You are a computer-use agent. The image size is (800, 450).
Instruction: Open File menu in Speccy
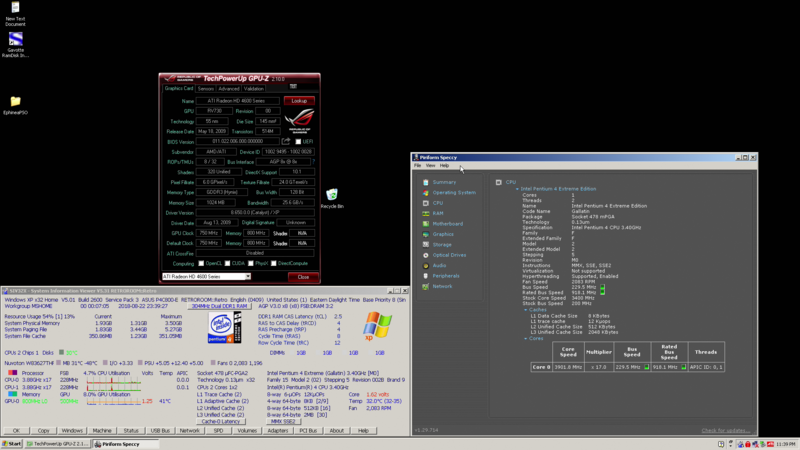pos(417,166)
